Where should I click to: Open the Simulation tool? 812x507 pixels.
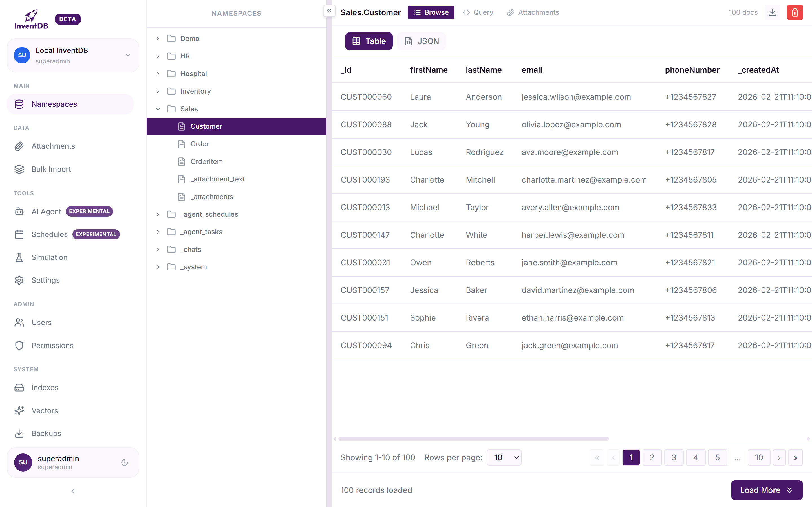[49, 257]
